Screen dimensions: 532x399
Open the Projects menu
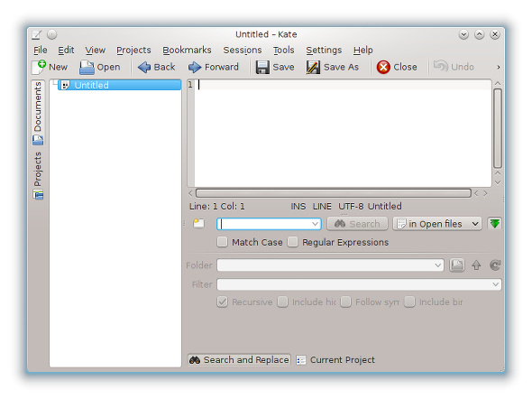pos(133,50)
